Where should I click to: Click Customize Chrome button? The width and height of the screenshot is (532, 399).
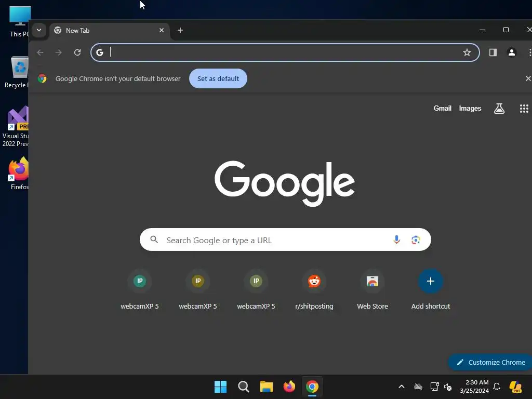click(x=490, y=362)
